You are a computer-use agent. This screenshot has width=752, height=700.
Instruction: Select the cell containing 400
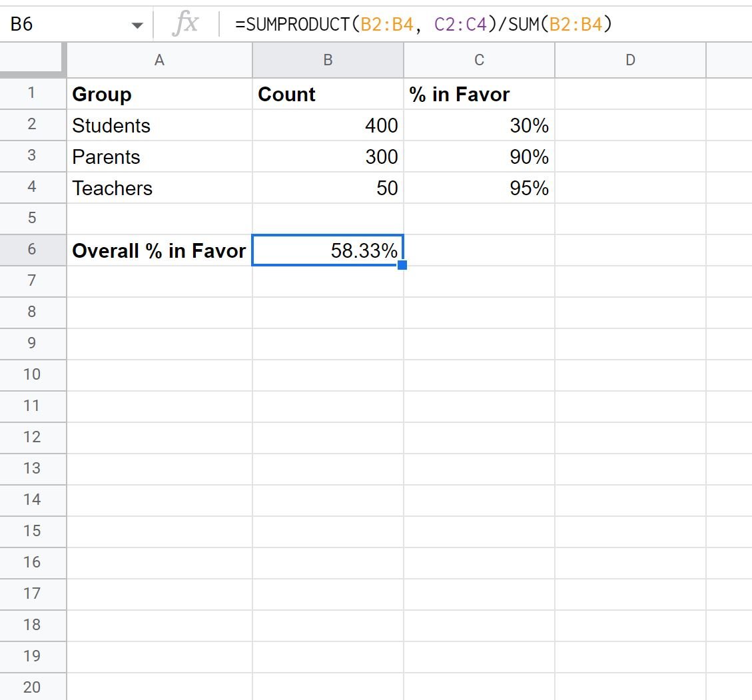(x=328, y=125)
